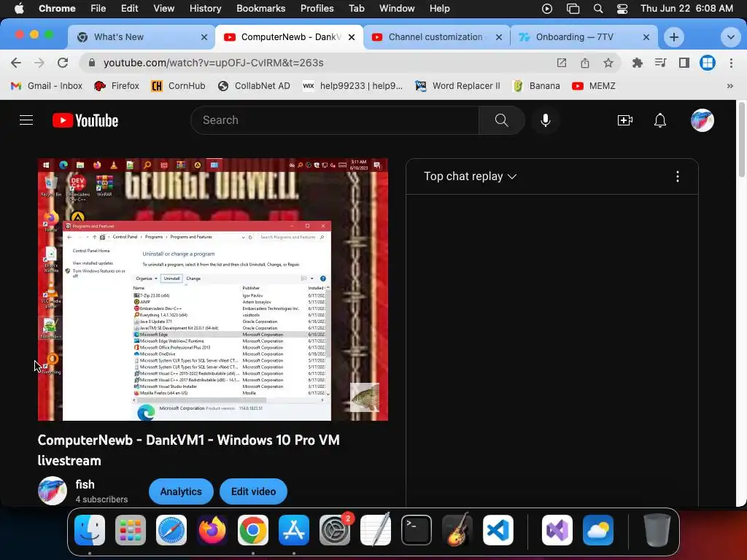Share this page using the share icon
Screen dimensions: 747x560
point(585,63)
